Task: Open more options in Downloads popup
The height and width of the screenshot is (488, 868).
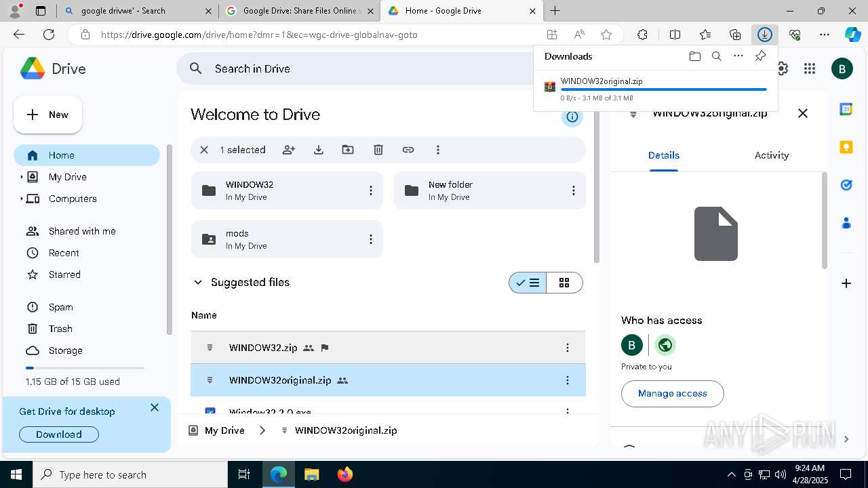Action: 738,56
